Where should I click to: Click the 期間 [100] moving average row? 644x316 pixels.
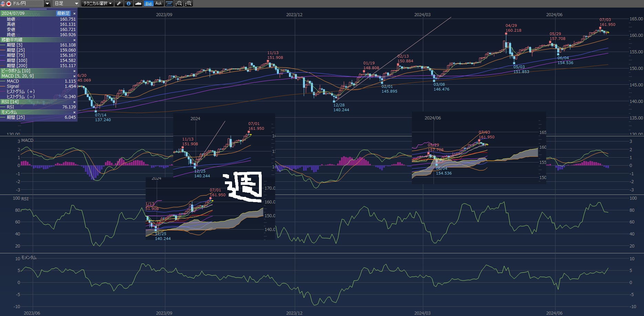(39, 61)
